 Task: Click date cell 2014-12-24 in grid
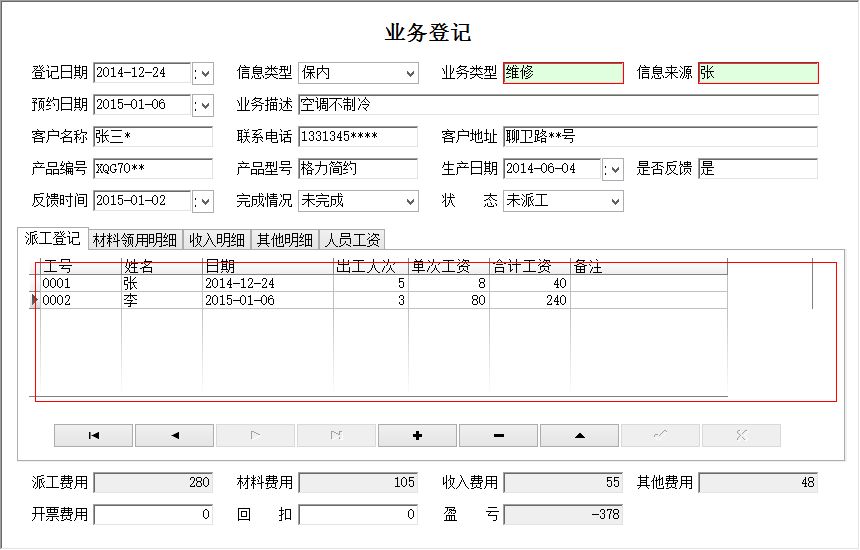[268, 283]
